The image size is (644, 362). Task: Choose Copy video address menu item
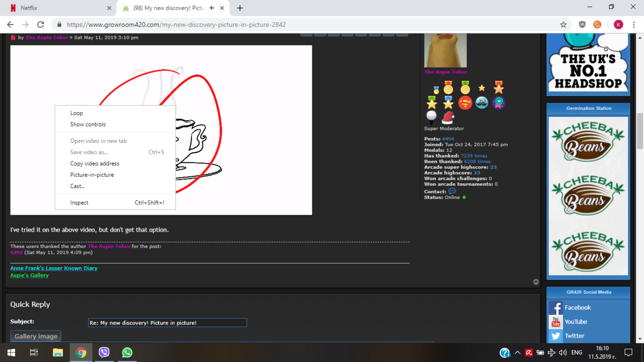click(x=94, y=164)
